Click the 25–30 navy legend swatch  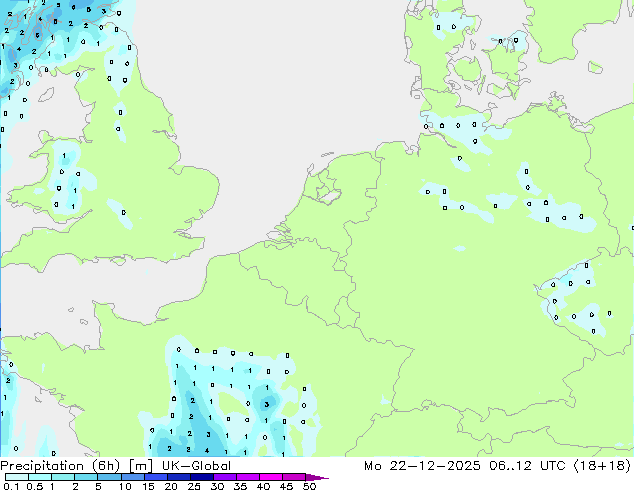pos(202,477)
